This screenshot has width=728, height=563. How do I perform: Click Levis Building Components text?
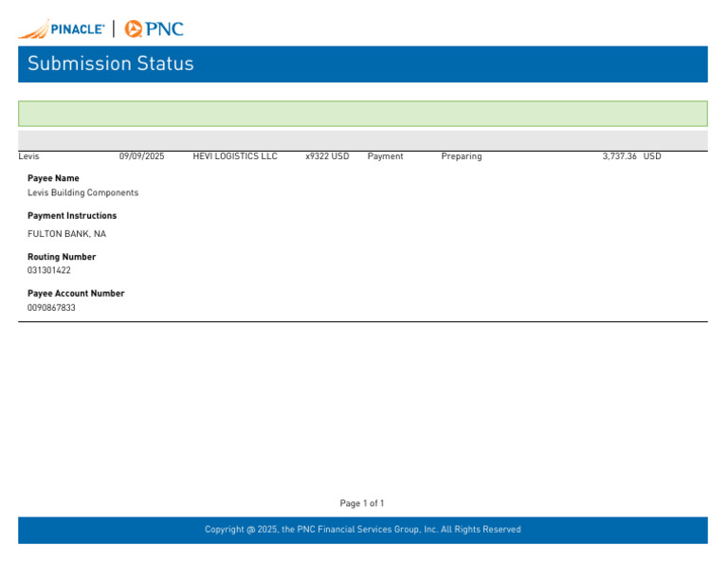[x=83, y=192]
